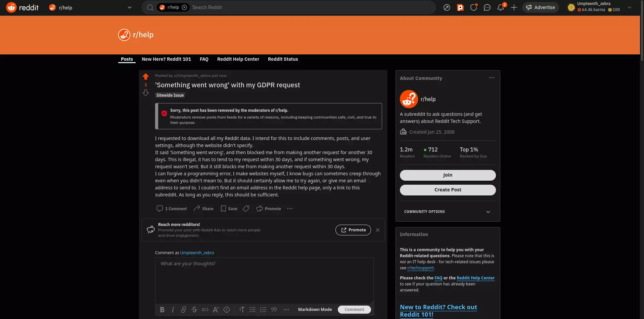Submit with the Comment button
The width and height of the screenshot is (644, 319).
pos(354,310)
